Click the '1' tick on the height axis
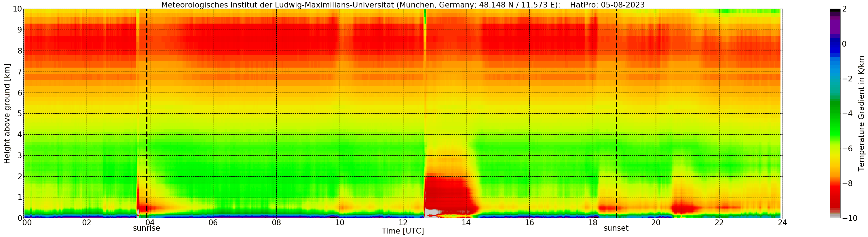 tap(20, 197)
